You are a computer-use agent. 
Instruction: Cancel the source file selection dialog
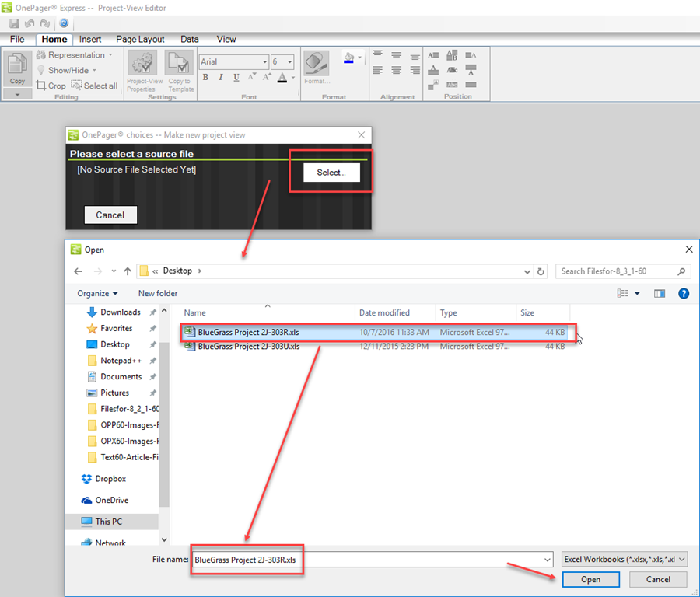110,215
